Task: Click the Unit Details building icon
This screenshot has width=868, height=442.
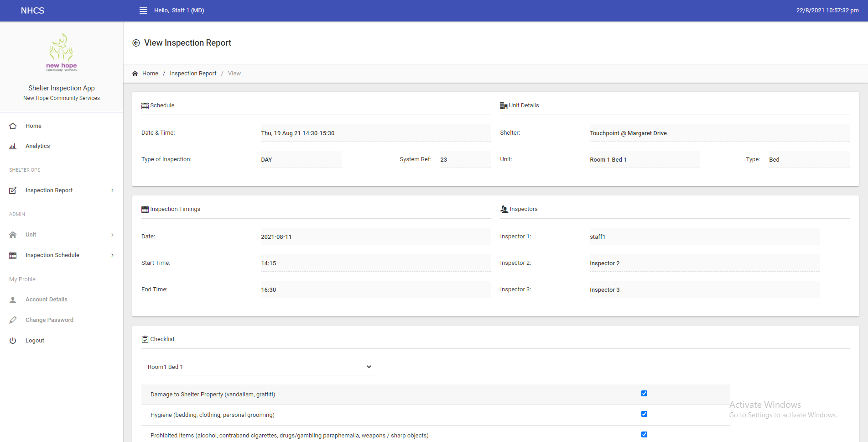Action: coord(504,105)
